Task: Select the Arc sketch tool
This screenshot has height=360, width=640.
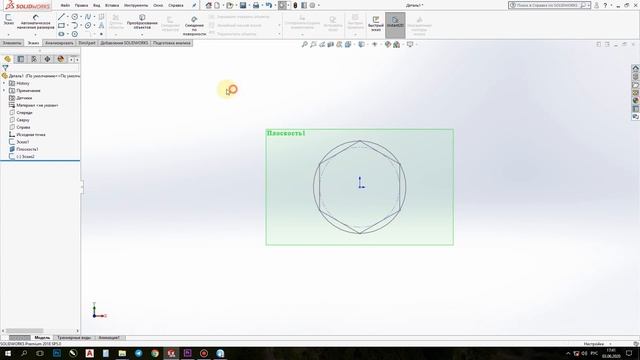Action: click(x=75, y=25)
